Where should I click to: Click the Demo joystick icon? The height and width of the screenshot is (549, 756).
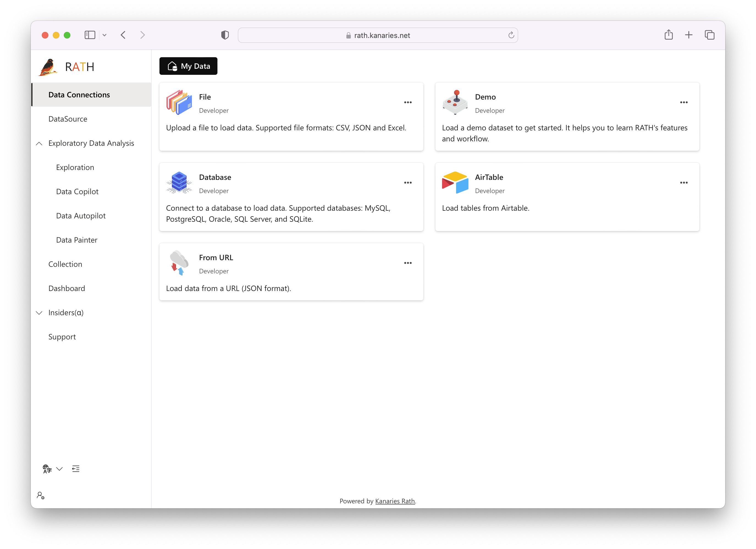[x=455, y=102]
